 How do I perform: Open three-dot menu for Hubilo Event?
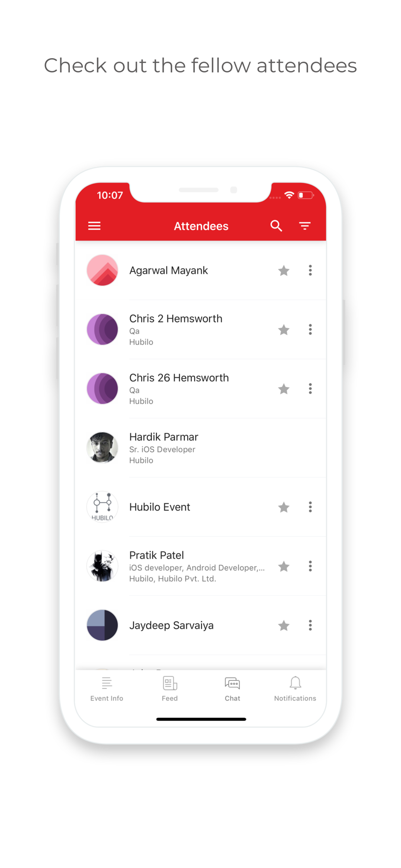[x=310, y=507]
